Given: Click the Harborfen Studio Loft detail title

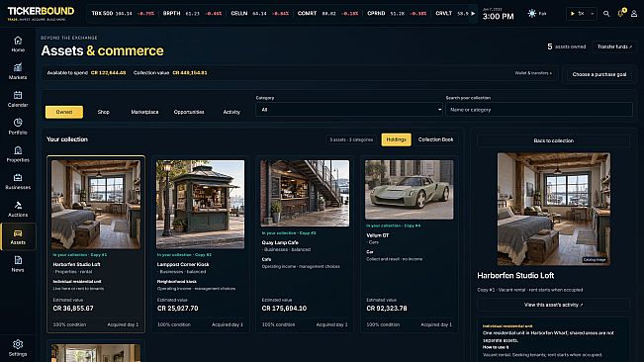Looking at the screenshot, I should tap(515, 276).
